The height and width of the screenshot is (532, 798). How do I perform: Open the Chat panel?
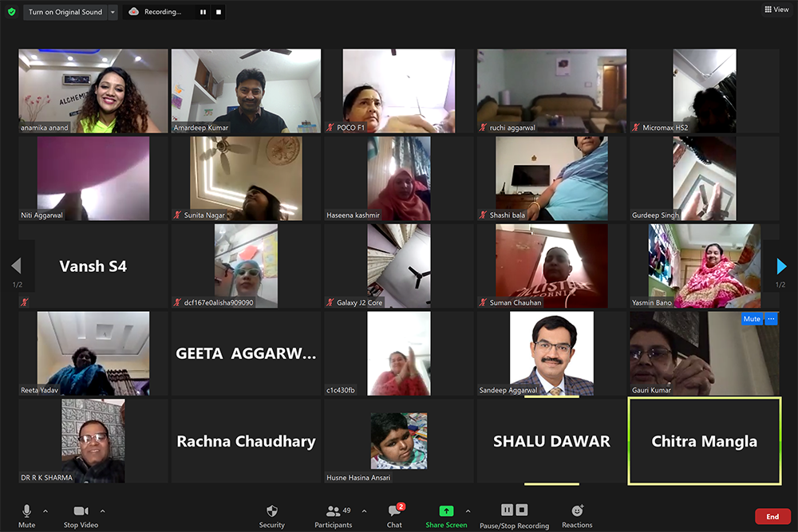point(394,511)
